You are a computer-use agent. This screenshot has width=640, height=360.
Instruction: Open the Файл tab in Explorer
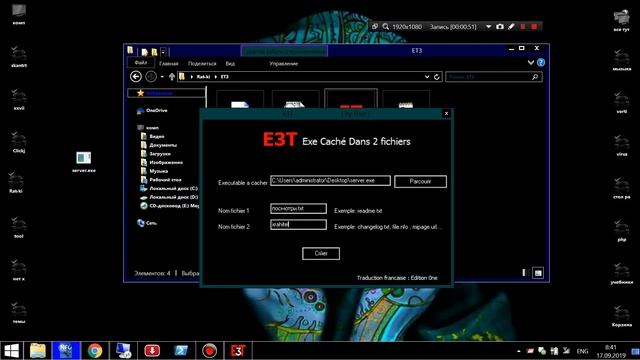(x=141, y=63)
